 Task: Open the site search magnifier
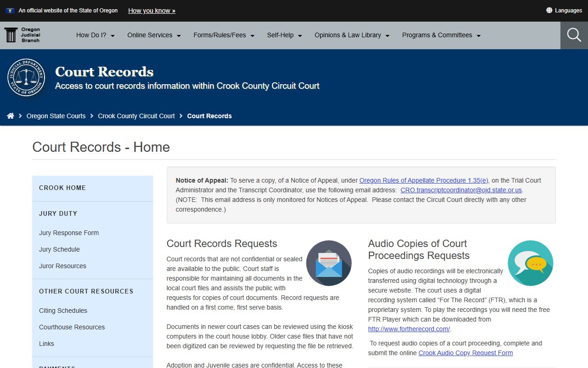[x=574, y=35]
